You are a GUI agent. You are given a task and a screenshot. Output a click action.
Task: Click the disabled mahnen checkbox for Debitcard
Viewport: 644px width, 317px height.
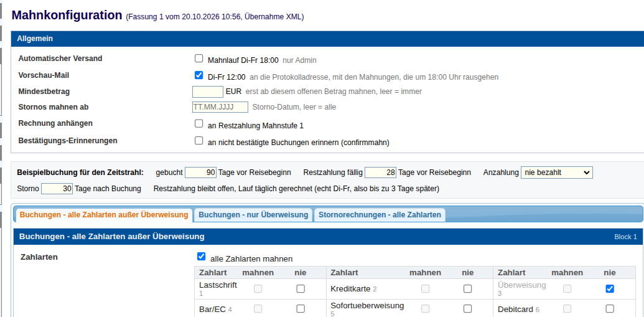567,308
